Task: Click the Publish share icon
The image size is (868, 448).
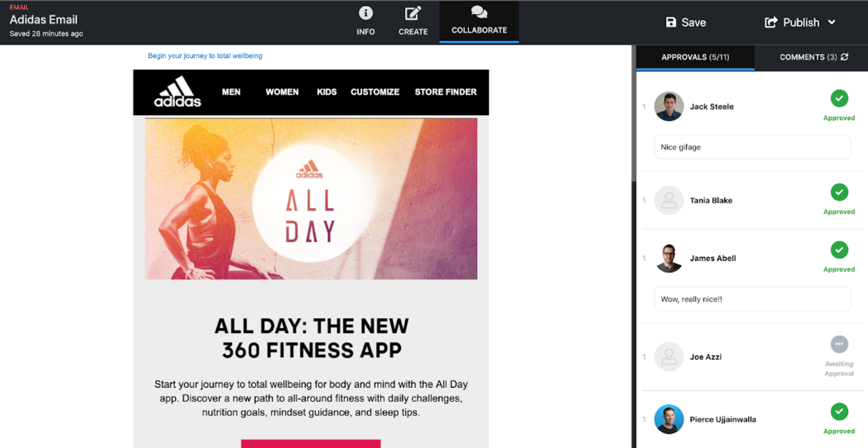Action: (x=771, y=22)
